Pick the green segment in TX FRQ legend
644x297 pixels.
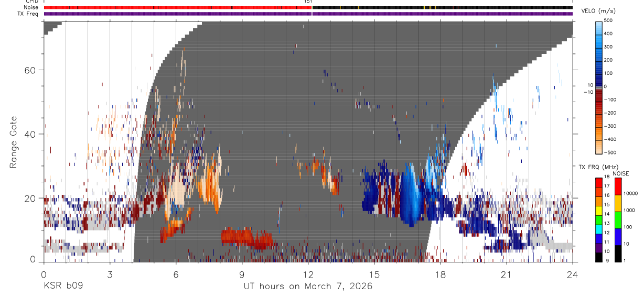599,219
